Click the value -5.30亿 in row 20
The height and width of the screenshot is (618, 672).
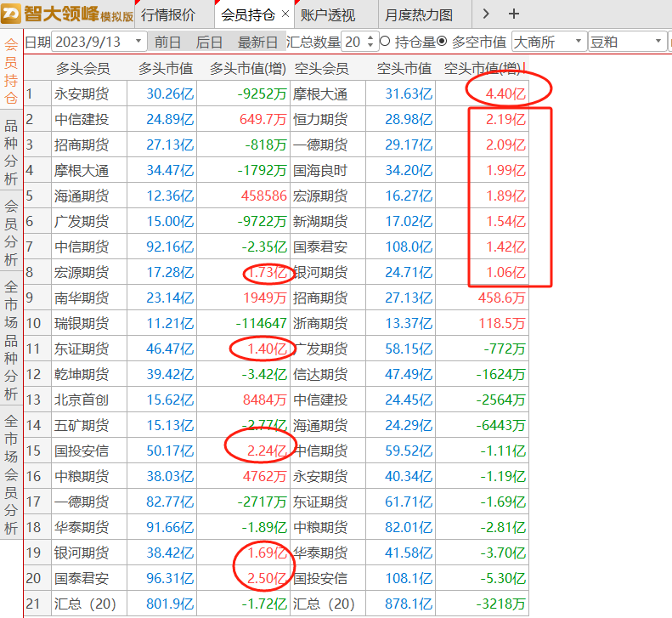coord(503,578)
